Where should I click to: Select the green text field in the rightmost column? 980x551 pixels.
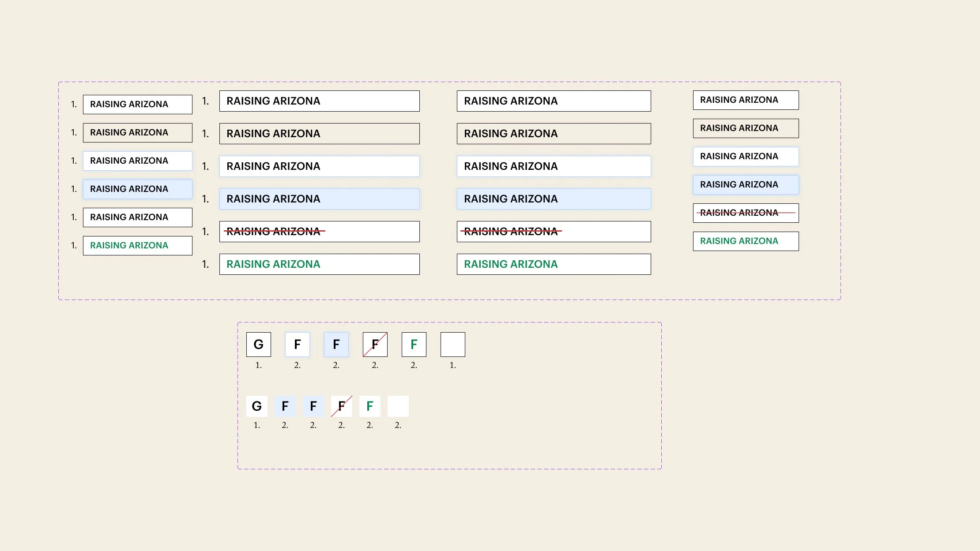point(746,241)
